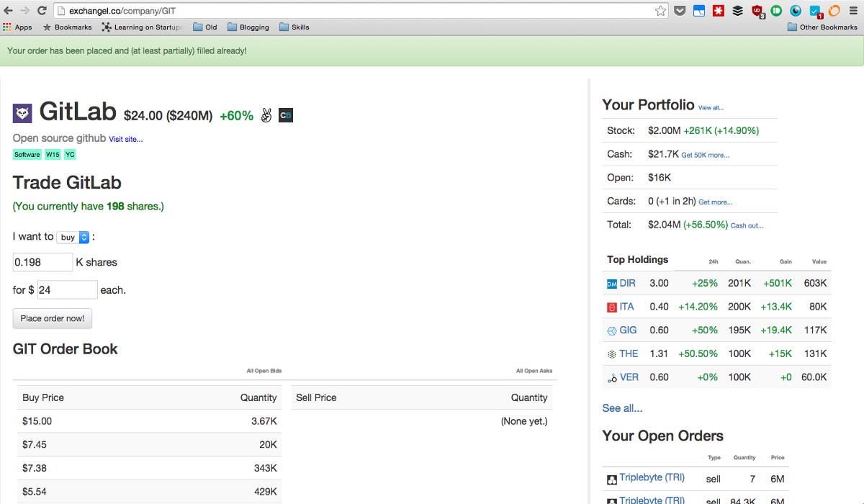Click the DIR company logo icon

[x=612, y=284]
